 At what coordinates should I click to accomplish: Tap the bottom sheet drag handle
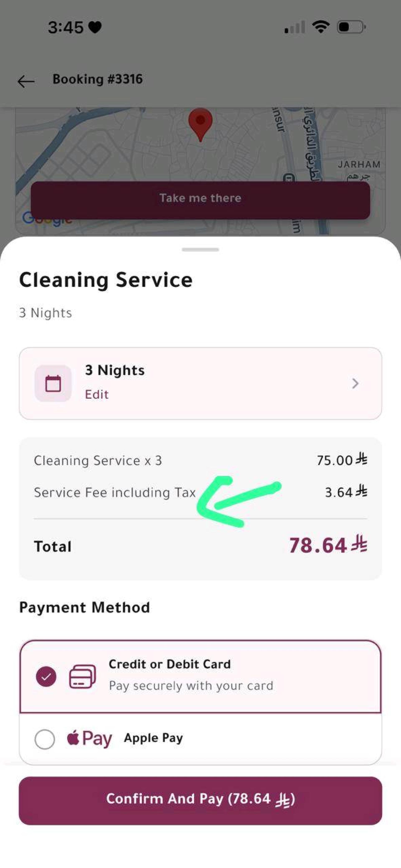point(200,250)
